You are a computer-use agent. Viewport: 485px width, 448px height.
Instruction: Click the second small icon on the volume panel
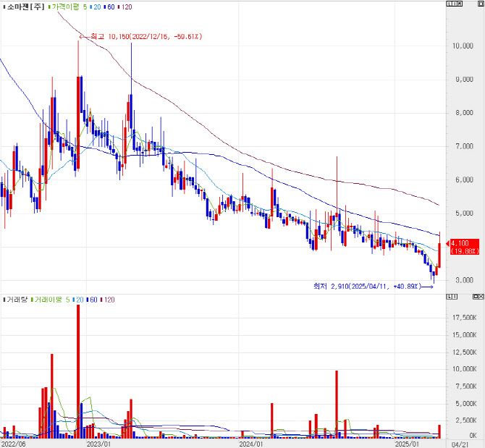[x=455, y=297]
